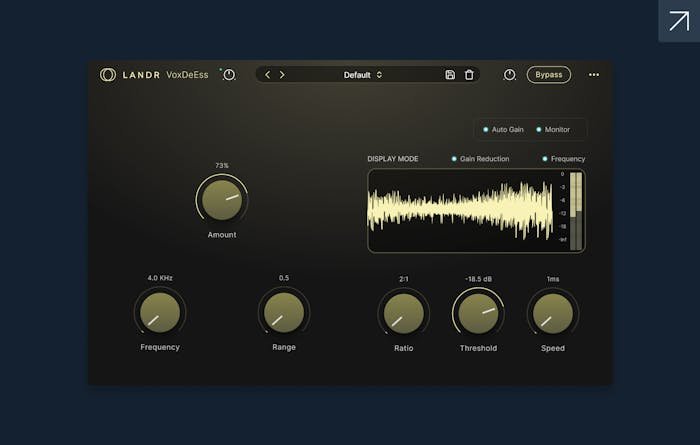The height and width of the screenshot is (445, 700).
Task: Click the power icon left of Bypass
Action: coord(509,75)
